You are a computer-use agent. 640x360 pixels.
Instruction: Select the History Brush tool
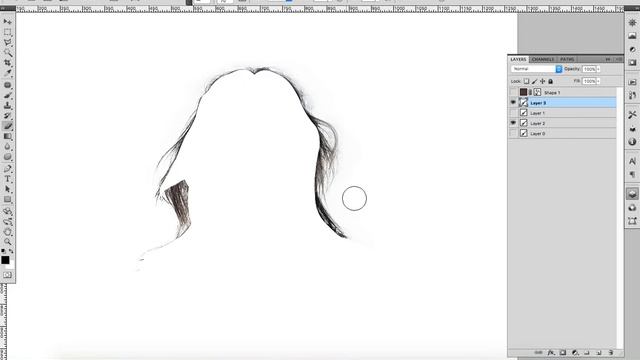[7, 116]
